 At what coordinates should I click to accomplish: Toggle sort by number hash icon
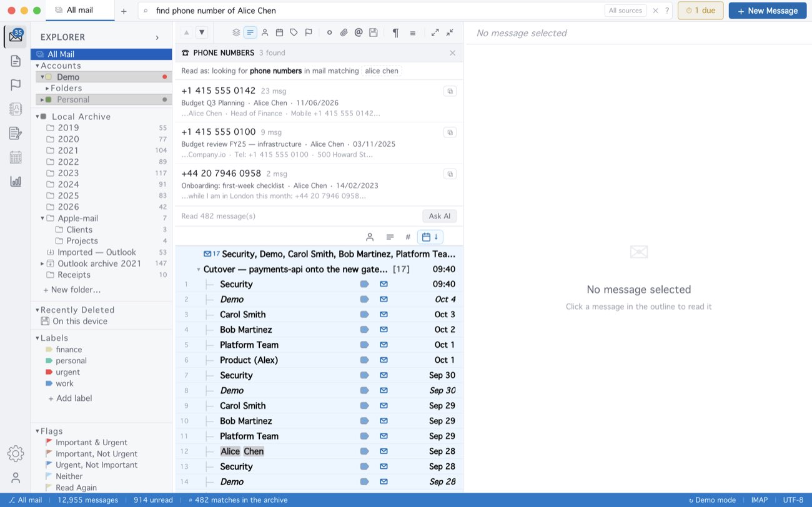click(x=408, y=237)
